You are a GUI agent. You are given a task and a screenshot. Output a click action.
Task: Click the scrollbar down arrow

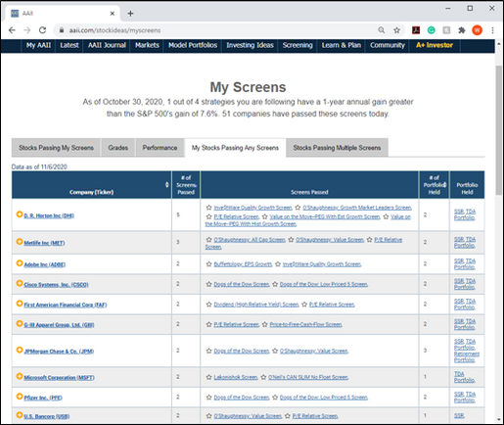(499, 419)
